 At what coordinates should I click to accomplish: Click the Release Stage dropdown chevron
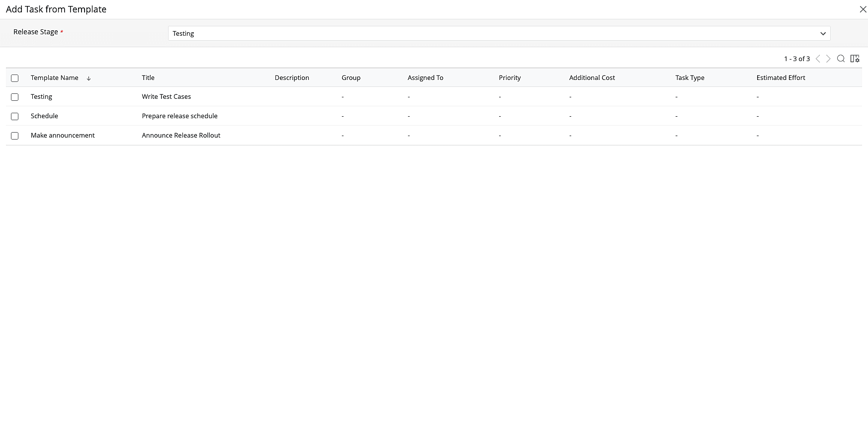[823, 33]
